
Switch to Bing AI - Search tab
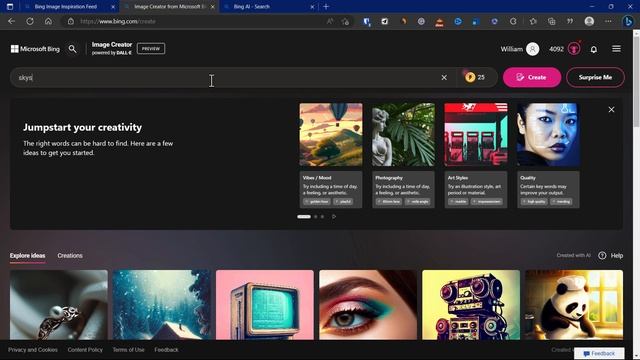pyautogui.click(x=251, y=7)
